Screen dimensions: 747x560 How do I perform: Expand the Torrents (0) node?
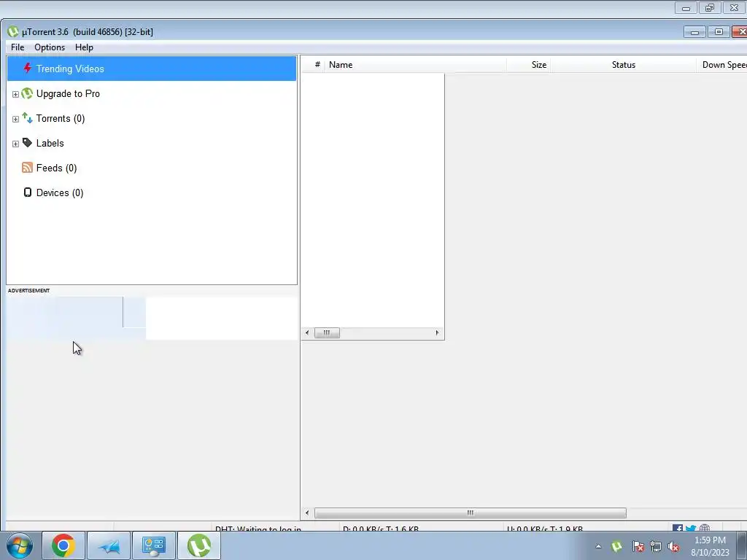(15, 119)
